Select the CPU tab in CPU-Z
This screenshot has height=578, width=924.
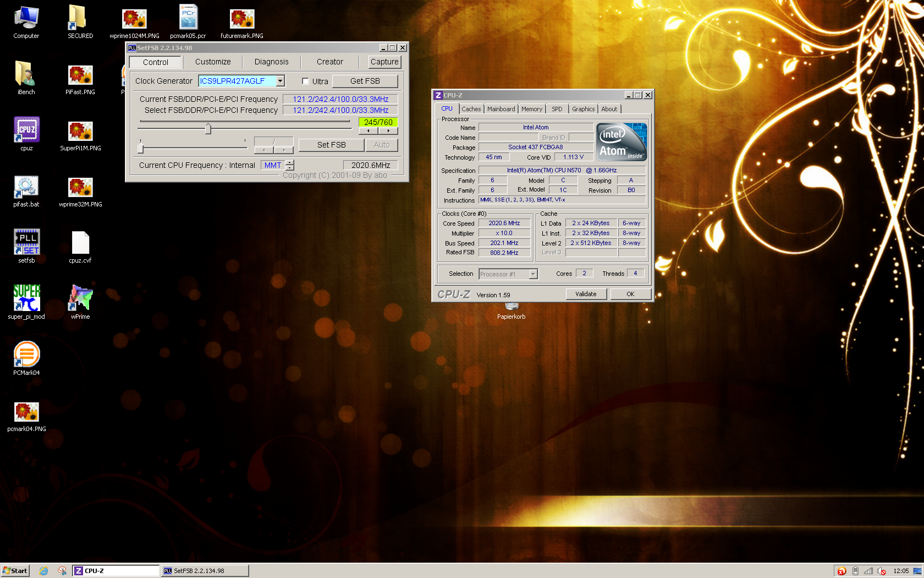[447, 108]
